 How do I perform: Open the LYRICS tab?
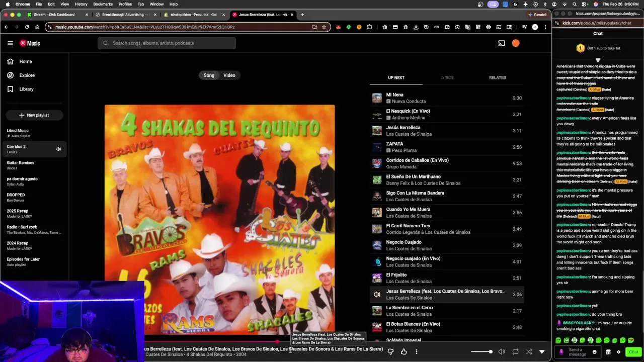point(447,77)
